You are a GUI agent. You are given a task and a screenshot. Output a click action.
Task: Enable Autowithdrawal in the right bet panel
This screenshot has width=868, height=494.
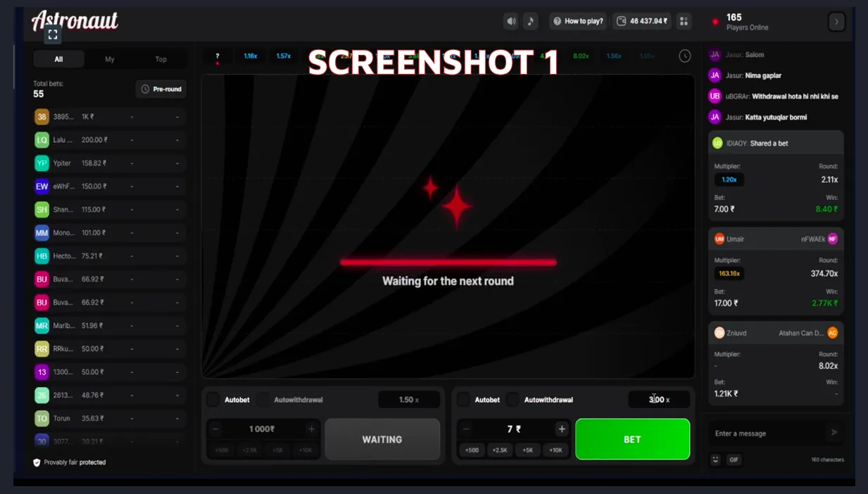512,400
